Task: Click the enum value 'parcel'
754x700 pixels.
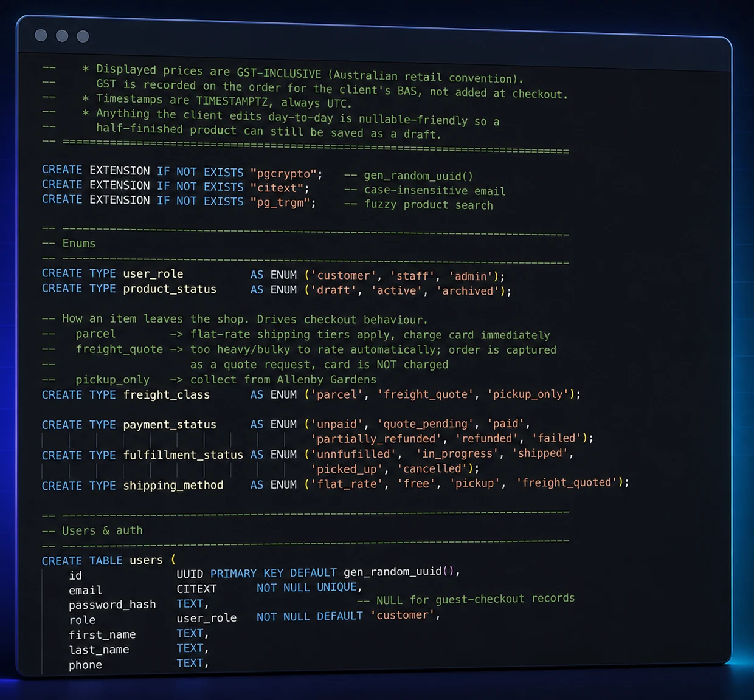Action: (x=337, y=395)
